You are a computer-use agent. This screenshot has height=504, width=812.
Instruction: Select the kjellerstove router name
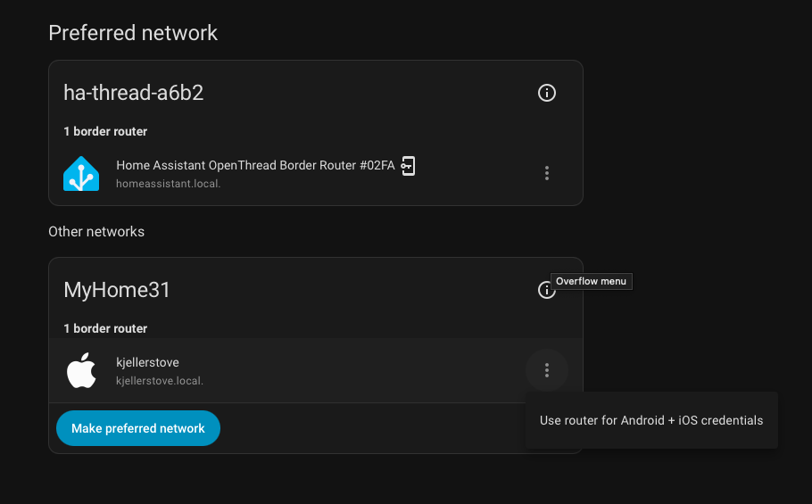[x=147, y=362]
